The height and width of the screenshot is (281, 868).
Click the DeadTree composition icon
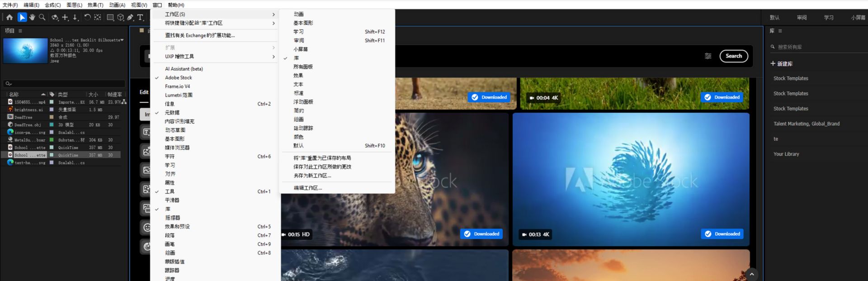tap(10, 117)
